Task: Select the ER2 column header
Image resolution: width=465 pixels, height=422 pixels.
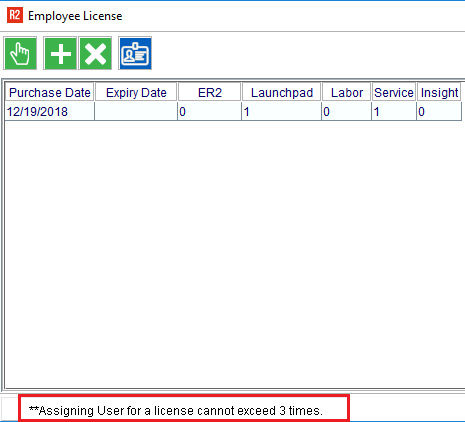Action: [210, 92]
